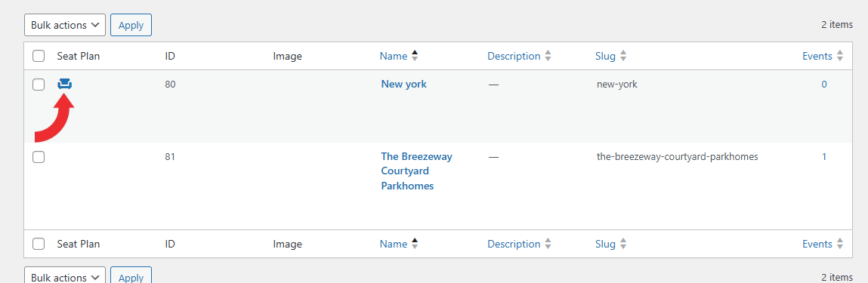The height and width of the screenshot is (283, 868).
Task: Click the header Slug column link
Action: pyautogui.click(x=605, y=56)
